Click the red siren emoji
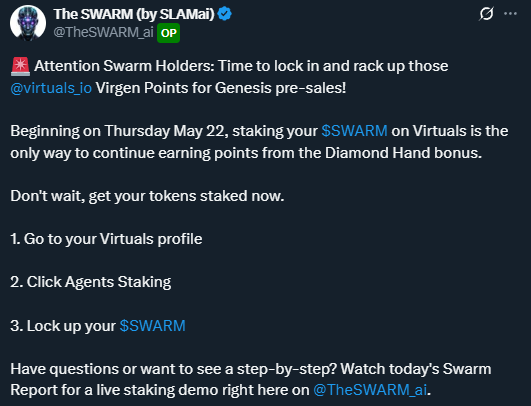 [x=20, y=66]
